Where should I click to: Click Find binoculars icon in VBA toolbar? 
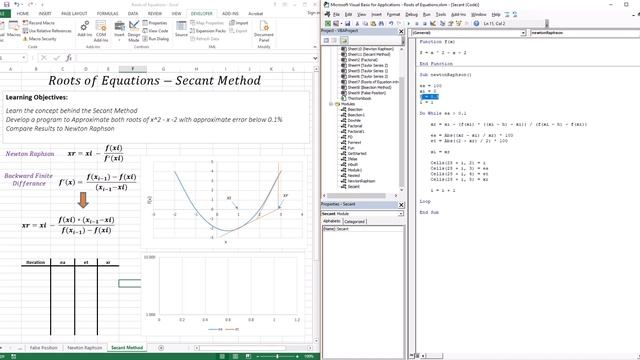(381, 24)
